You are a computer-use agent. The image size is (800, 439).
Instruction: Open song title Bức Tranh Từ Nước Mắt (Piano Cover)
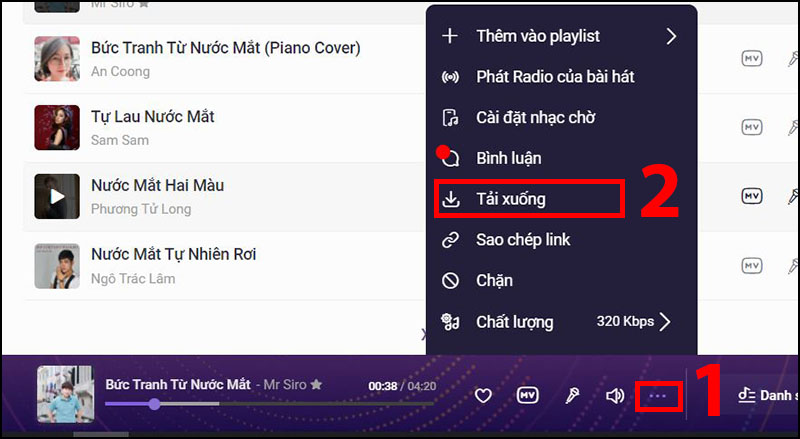226,48
